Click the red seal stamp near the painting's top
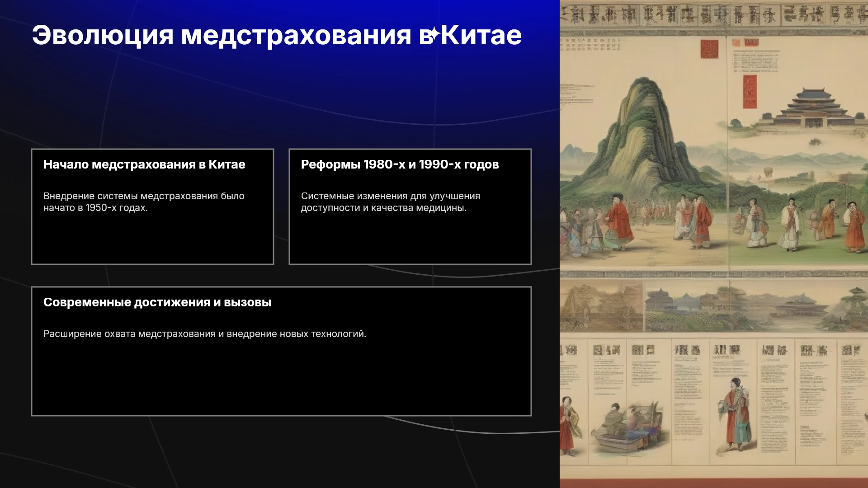The height and width of the screenshot is (488, 868). [709, 49]
